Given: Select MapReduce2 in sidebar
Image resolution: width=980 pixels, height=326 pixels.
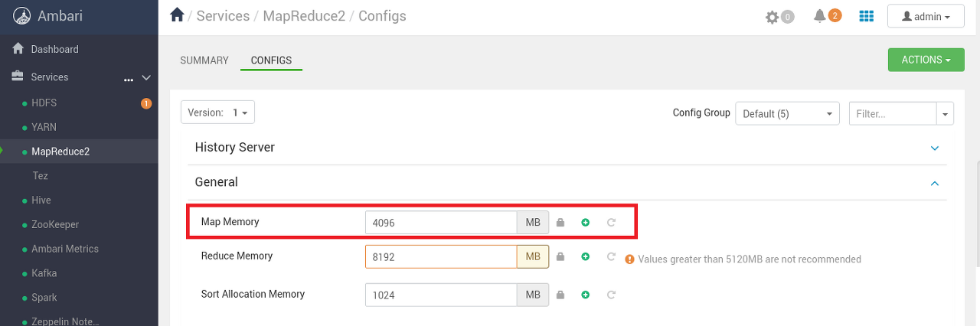Looking at the screenshot, I should click(x=60, y=152).
